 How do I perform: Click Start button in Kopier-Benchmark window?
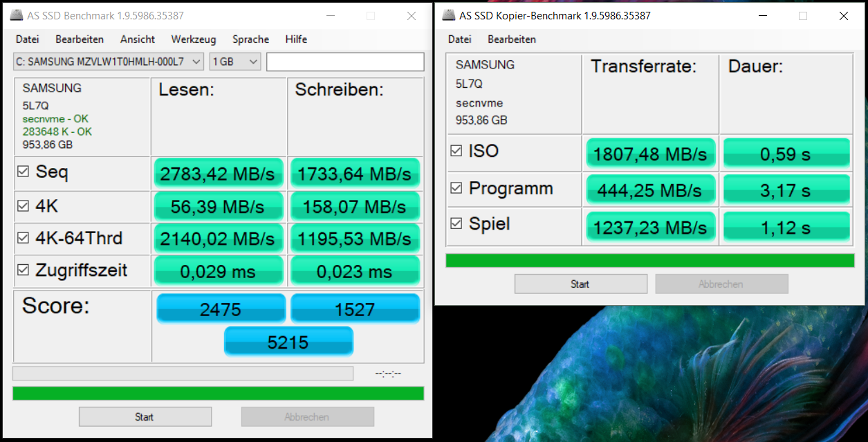point(580,284)
